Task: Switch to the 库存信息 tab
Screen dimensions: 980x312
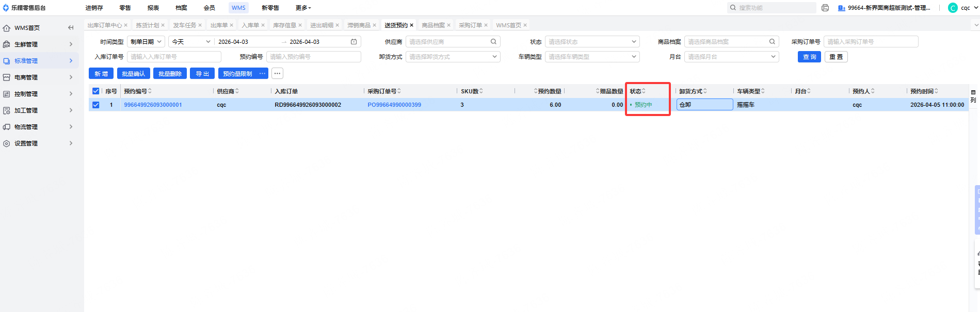Action: click(x=284, y=25)
